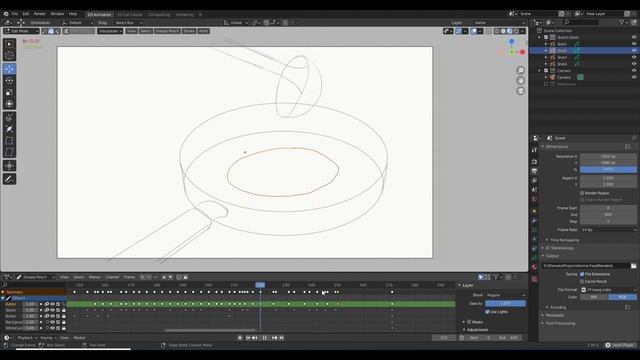Open the Playback popover
Image resolution: width=640 pixels, height=360 pixels.
(x=27, y=338)
